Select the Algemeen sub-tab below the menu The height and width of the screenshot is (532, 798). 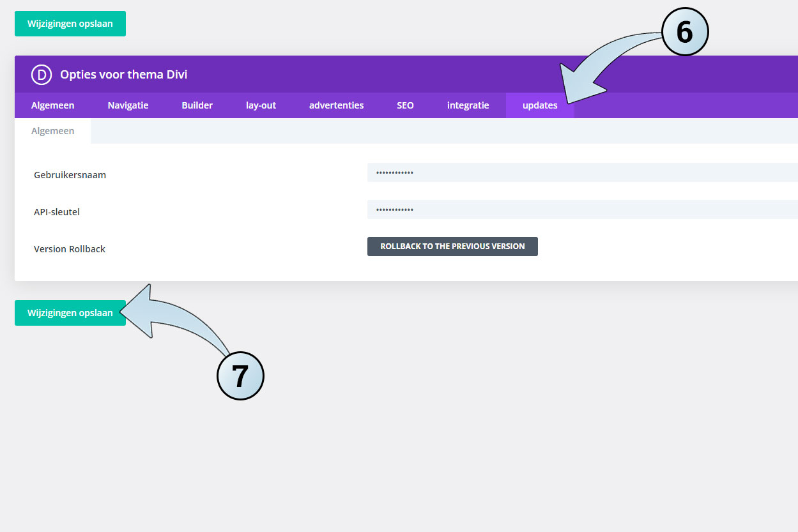(x=53, y=130)
